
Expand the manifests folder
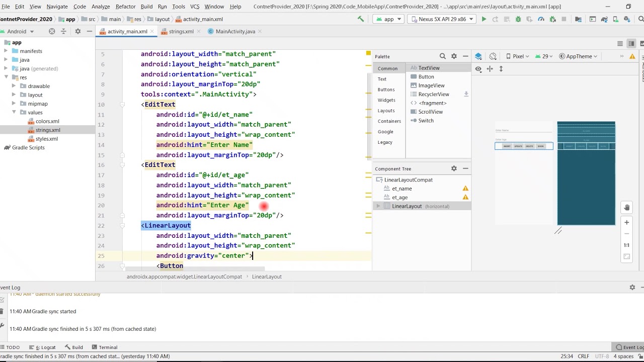point(6,51)
